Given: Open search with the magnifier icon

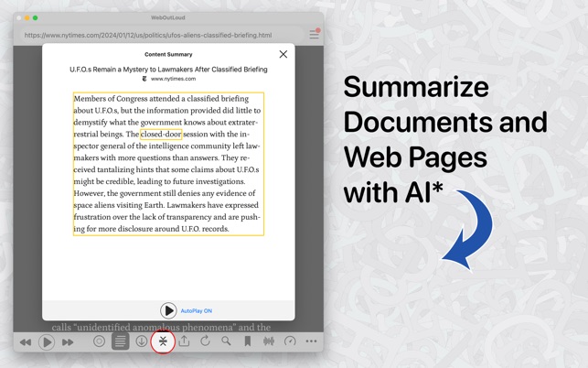Looking at the screenshot, I should (x=226, y=341).
